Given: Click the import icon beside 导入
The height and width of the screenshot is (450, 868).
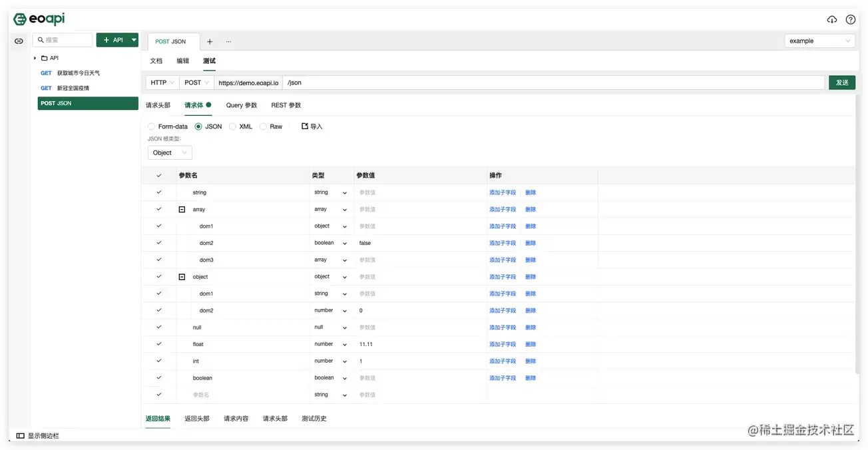Looking at the screenshot, I should (x=305, y=126).
